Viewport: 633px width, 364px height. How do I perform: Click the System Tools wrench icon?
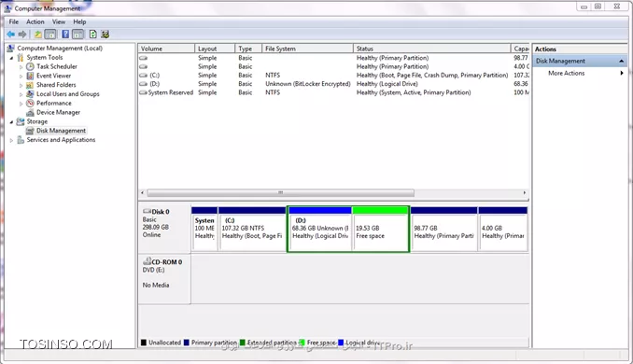21,57
